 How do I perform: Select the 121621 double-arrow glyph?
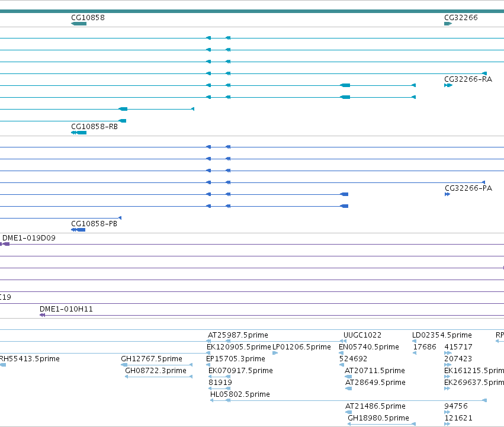point(447,424)
